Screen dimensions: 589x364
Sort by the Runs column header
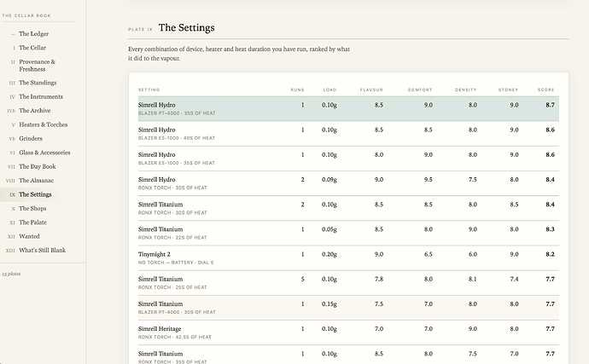point(297,90)
